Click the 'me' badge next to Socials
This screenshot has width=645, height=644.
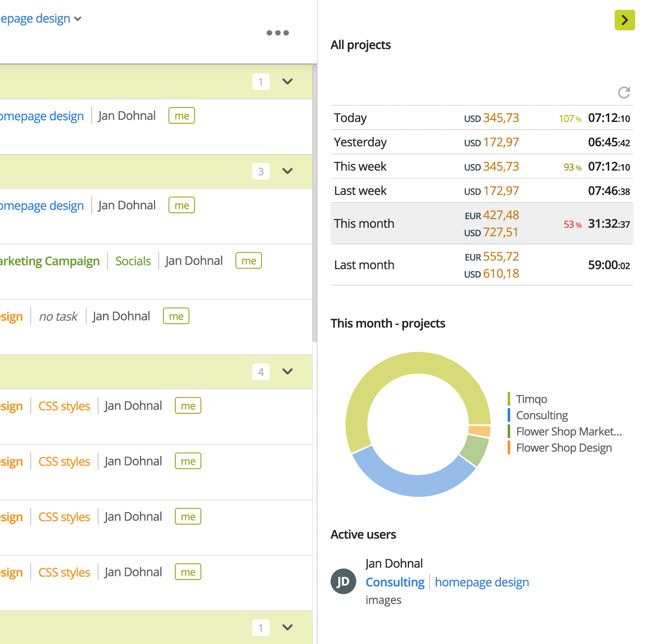click(x=249, y=261)
